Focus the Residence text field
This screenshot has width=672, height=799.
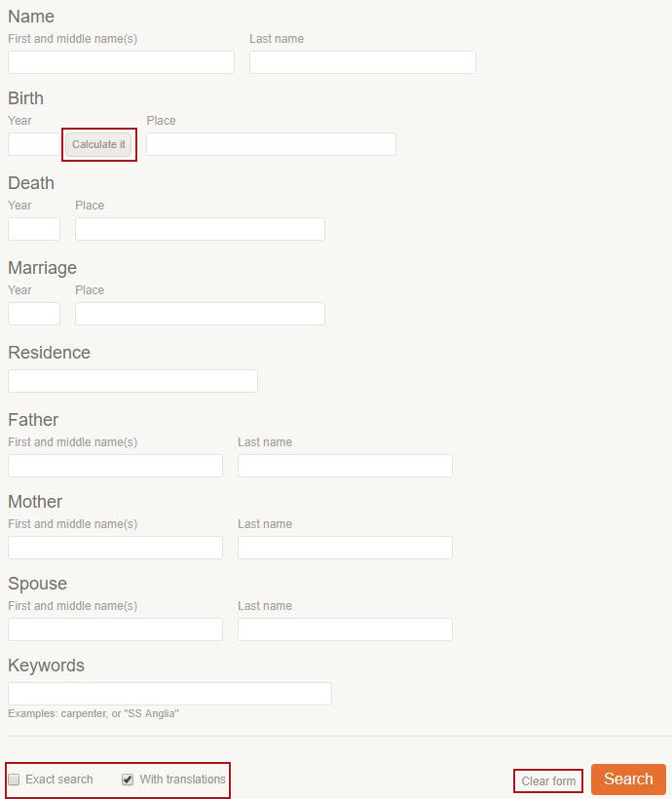[132, 381]
